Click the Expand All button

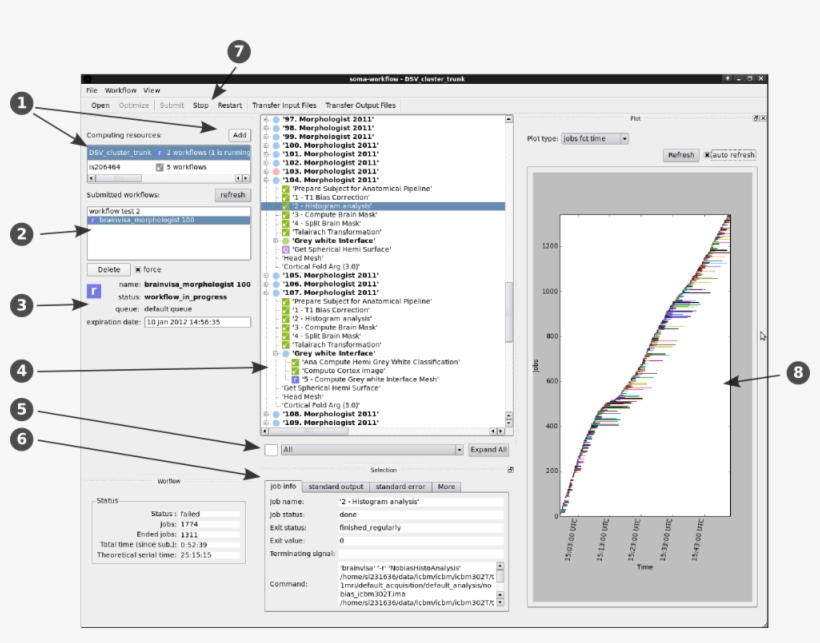pos(487,449)
